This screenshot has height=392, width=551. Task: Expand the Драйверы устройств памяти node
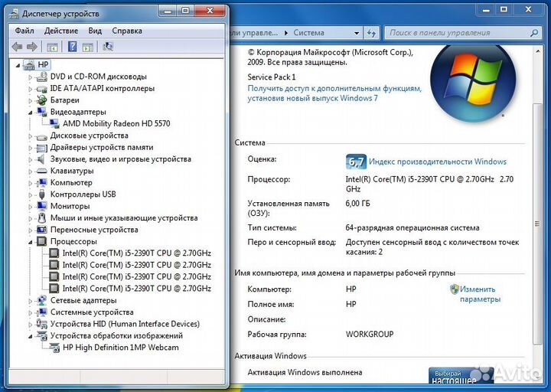tap(31, 148)
